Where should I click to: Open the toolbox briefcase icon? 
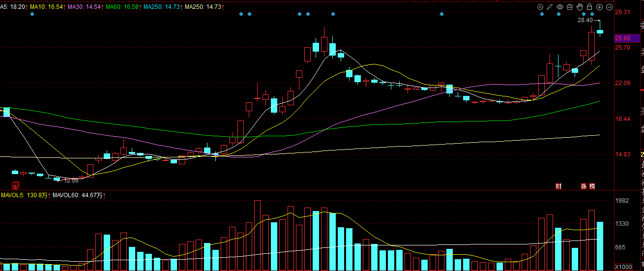pos(570,7)
